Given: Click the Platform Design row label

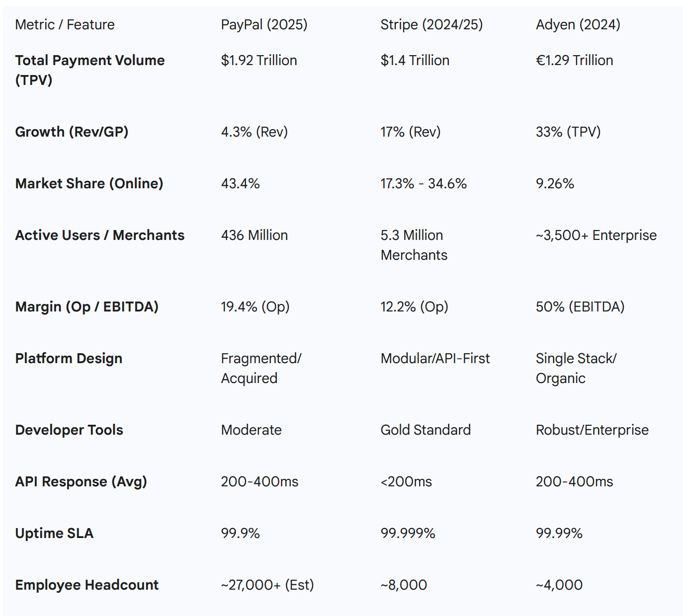Looking at the screenshot, I should (x=69, y=358).
